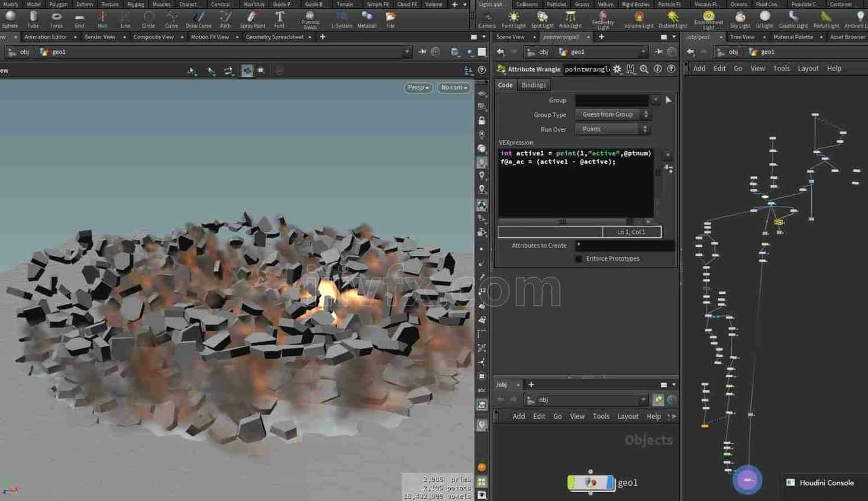Open the VEX code presets dropdown arrow
The image size is (868, 501).
[x=668, y=155]
